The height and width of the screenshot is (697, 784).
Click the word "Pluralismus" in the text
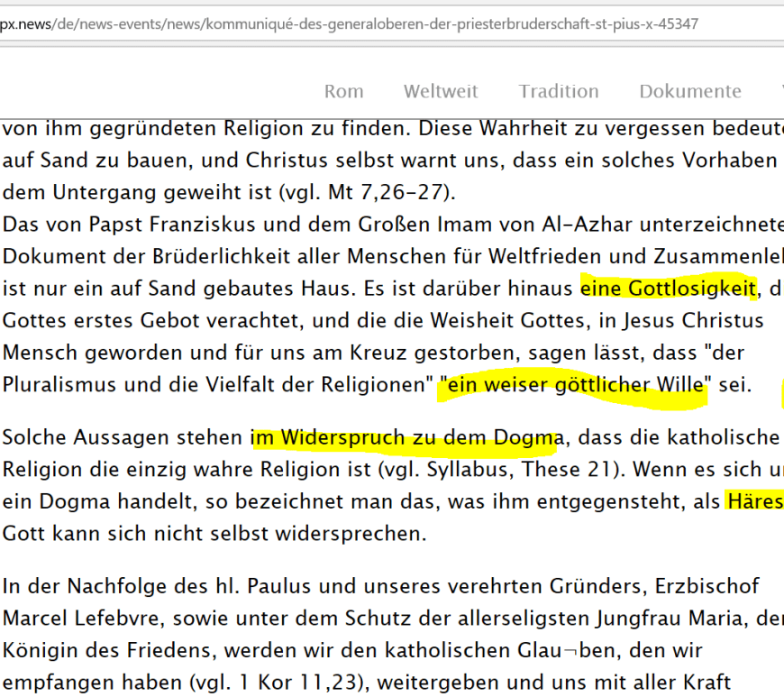tap(68, 385)
